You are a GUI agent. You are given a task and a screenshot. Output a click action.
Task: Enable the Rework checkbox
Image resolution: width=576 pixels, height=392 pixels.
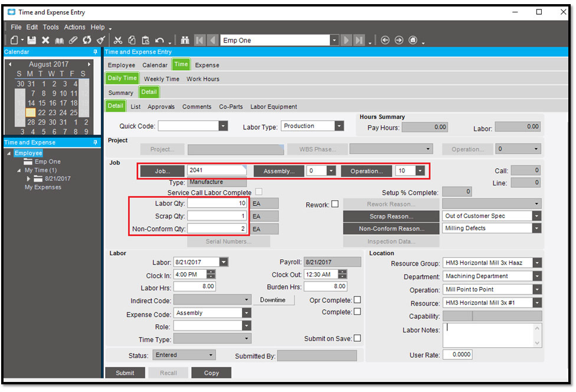coord(336,202)
